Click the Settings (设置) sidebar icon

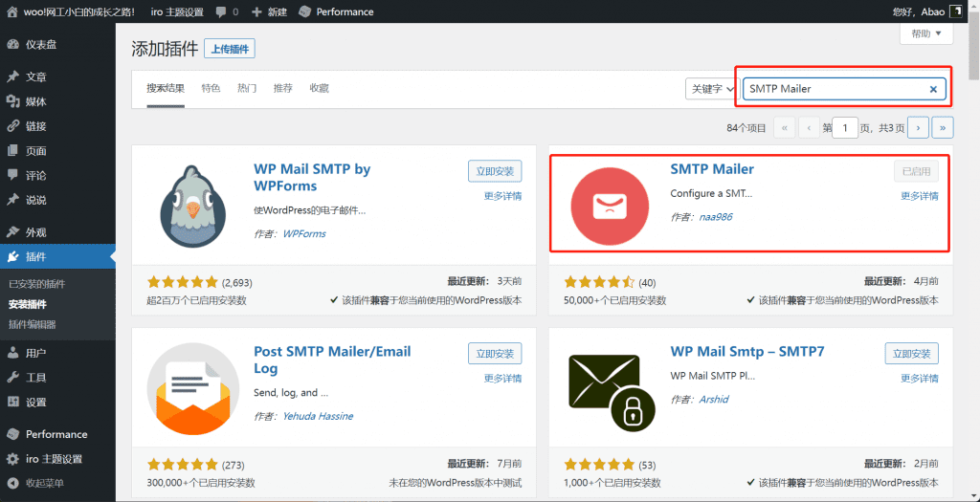click(x=12, y=402)
